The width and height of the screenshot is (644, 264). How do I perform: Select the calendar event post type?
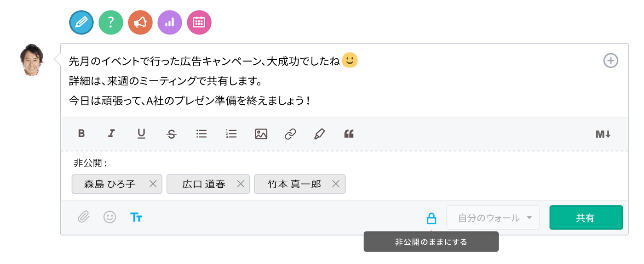199,22
